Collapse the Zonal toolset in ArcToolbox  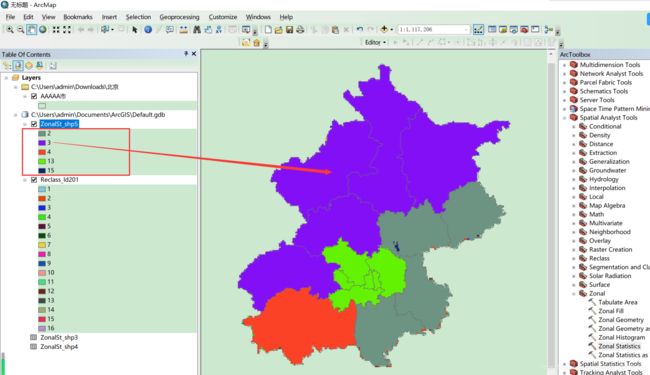[574, 293]
